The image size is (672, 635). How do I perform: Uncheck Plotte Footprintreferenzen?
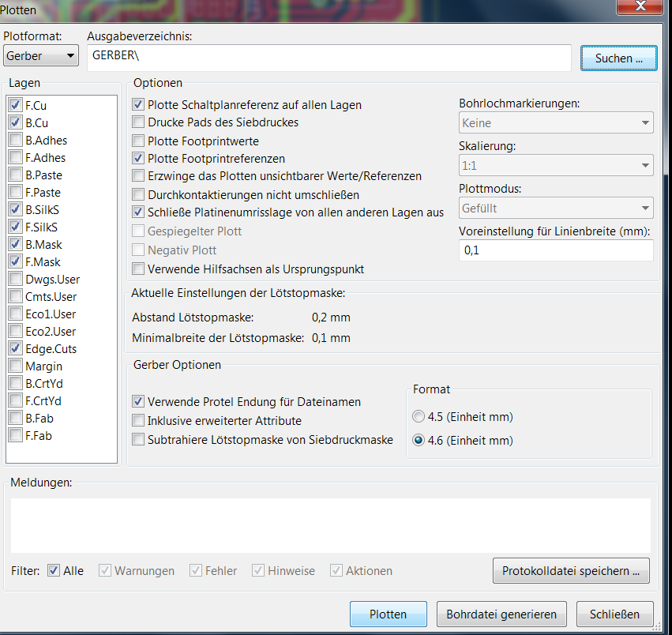(138, 158)
